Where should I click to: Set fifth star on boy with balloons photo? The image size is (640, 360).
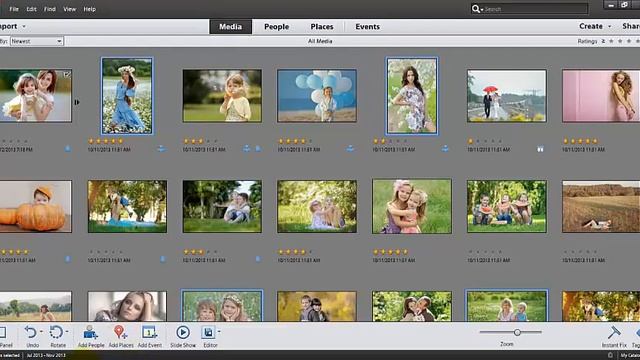coord(310,141)
